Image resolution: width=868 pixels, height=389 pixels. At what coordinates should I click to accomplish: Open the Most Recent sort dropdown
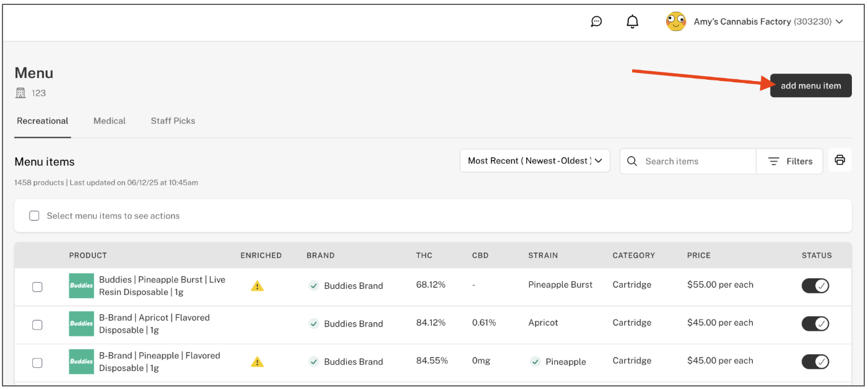(535, 161)
